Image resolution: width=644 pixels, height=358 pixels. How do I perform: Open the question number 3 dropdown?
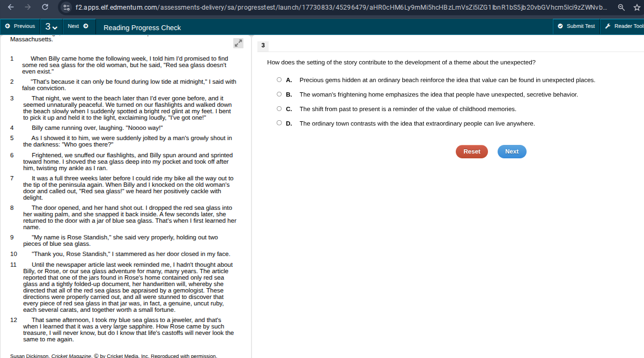coord(51,26)
